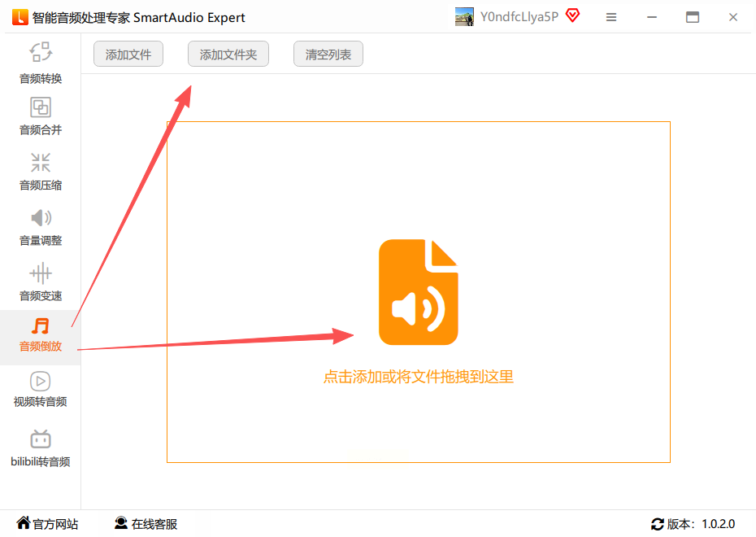The height and width of the screenshot is (537, 756).
Task: Click the red VIP diamond badge
Action: [573, 15]
